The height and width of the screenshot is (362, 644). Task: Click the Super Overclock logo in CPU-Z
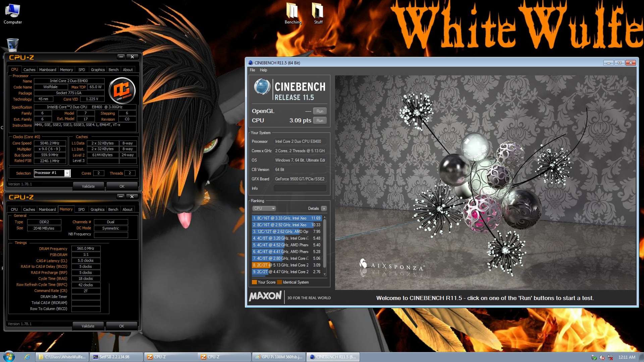[122, 90]
